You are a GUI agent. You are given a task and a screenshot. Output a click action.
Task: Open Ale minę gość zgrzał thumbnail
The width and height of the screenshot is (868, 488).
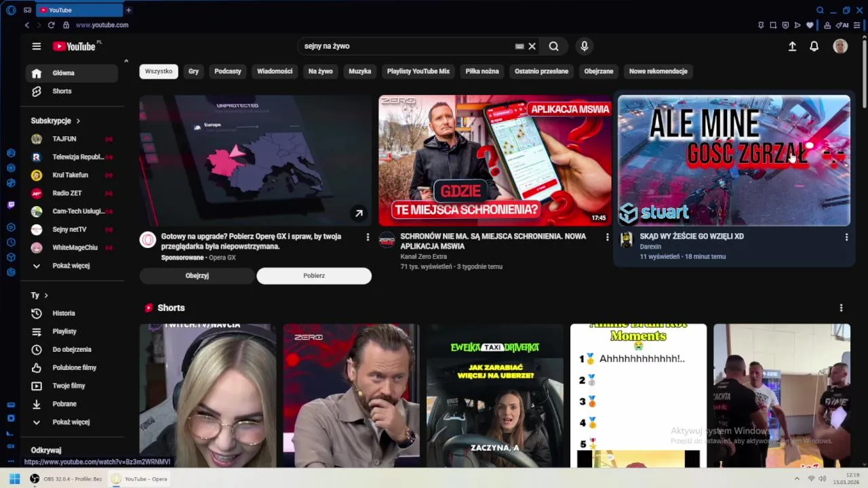coord(734,161)
